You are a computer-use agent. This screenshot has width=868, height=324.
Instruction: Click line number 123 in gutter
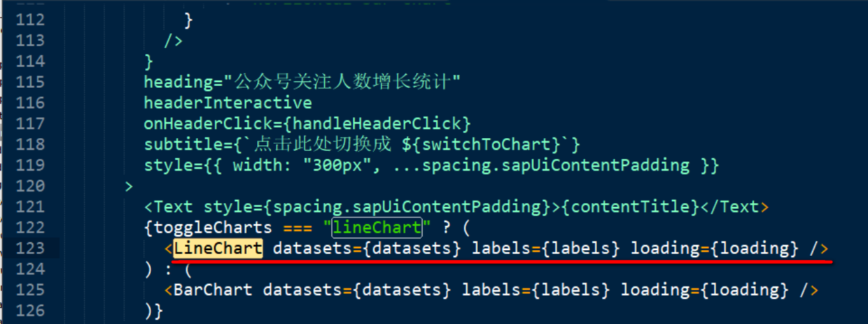[30, 248]
